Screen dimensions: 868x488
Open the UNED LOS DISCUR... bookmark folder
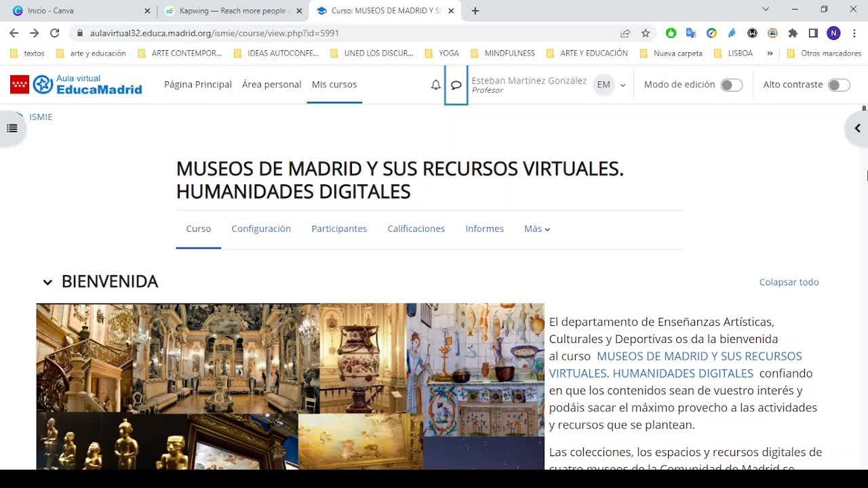[x=372, y=53]
